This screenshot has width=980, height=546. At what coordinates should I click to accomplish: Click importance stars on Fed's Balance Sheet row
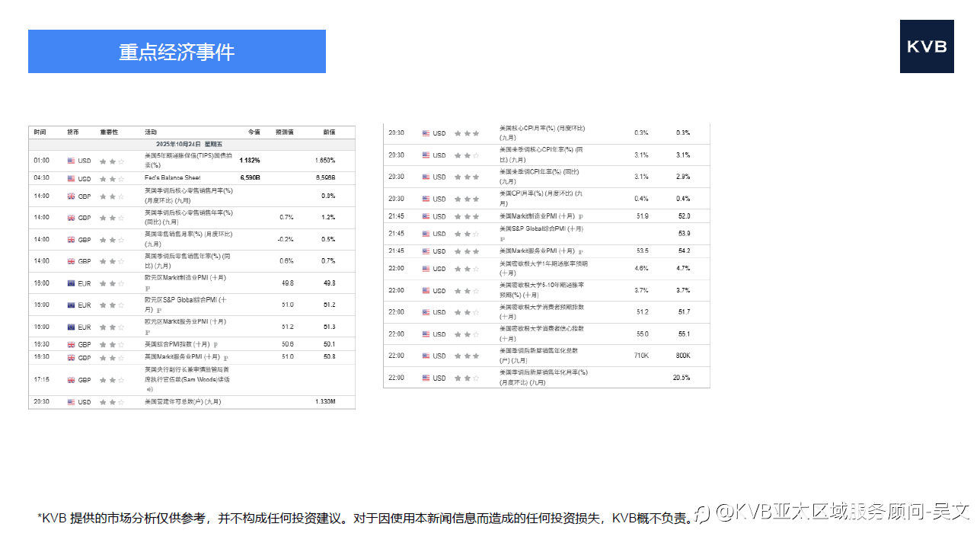[x=111, y=178]
